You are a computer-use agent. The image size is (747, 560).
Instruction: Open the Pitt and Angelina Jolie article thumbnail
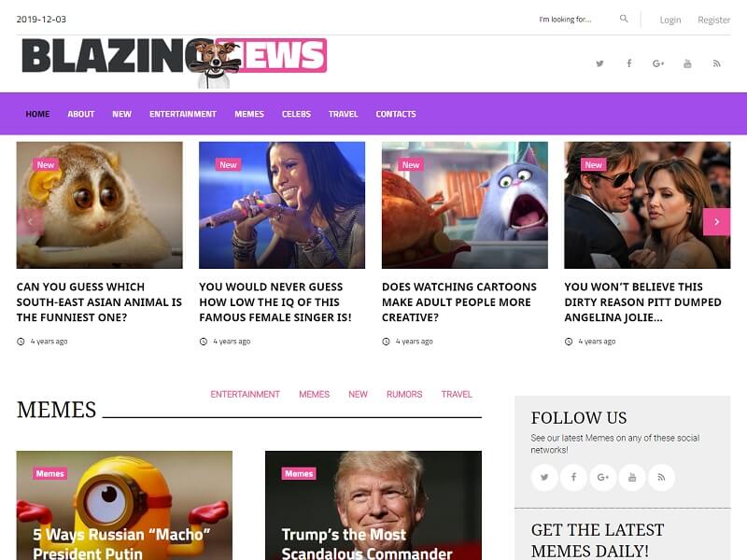tap(647, 205)
